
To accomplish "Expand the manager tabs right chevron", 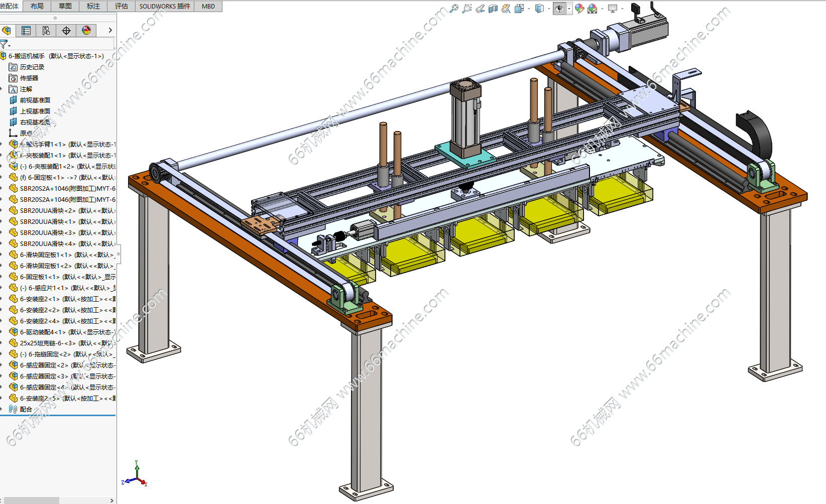I will [x=110, y=31].
